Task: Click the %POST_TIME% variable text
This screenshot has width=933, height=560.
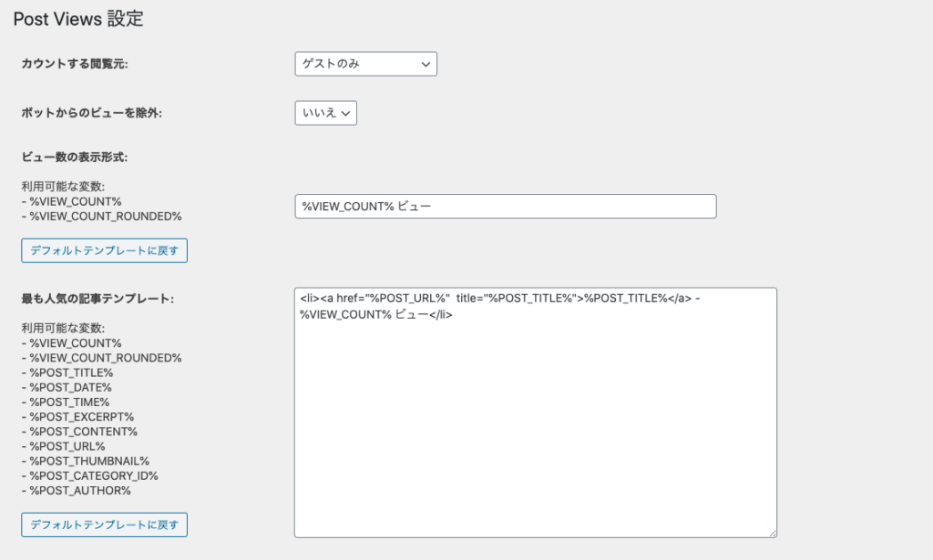Action: pyautogui.click(x=69, y=402)
